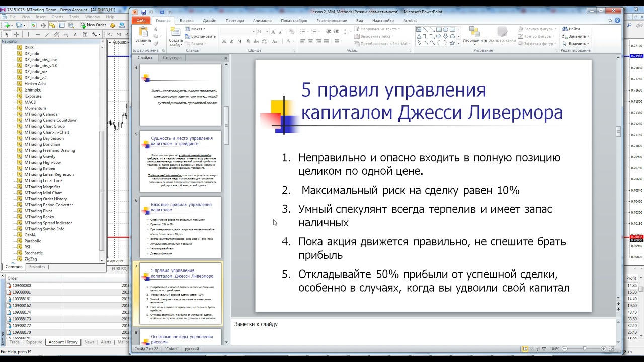Click the clear formatting icon
Screen dimensions: 644x362
point(292,32)
